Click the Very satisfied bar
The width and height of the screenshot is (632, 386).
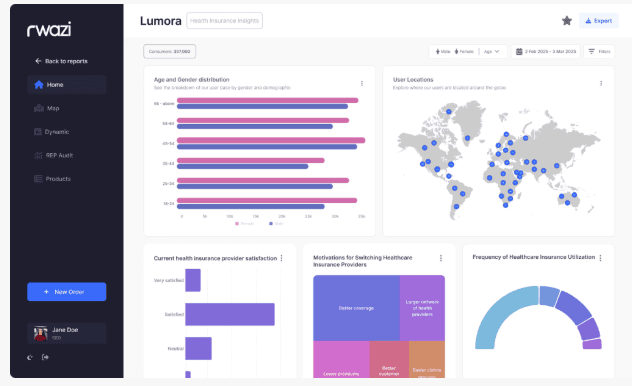[193, 280]
